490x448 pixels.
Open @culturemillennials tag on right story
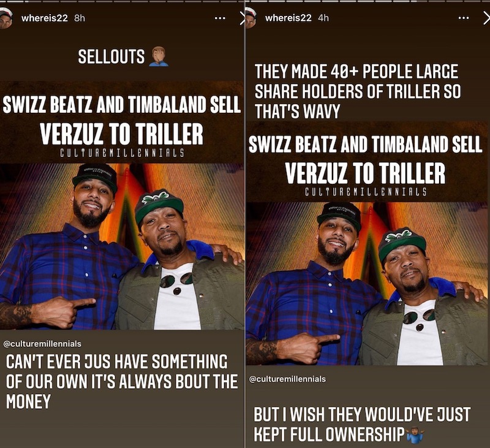pyautogui.click(x=287, y=379)
